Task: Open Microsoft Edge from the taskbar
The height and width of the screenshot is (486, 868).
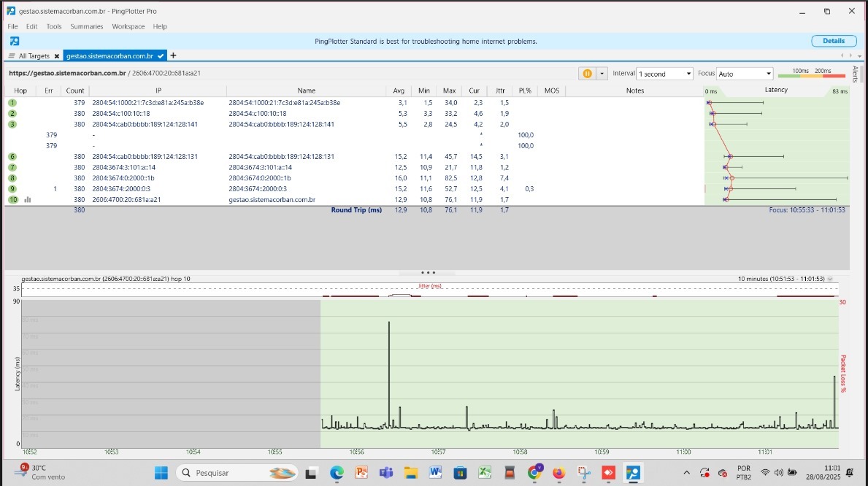Action: (x=337, y=473)
